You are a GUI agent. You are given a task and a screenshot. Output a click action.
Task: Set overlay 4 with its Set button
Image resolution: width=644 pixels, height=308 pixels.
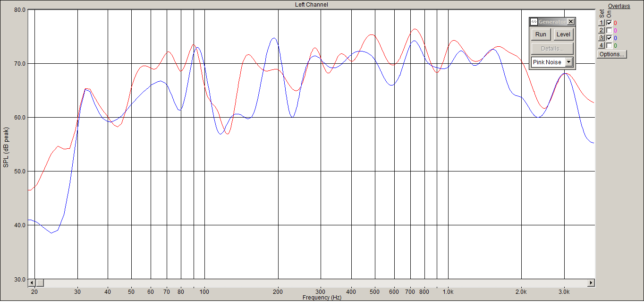(602, 45)
